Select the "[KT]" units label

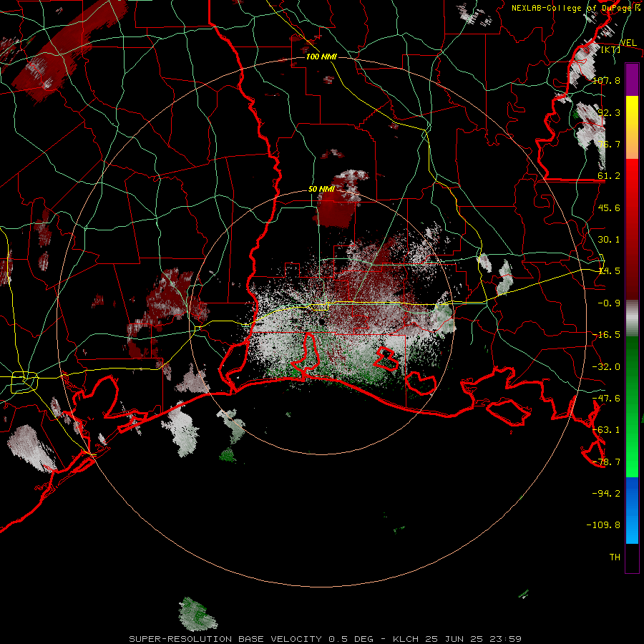611,49
